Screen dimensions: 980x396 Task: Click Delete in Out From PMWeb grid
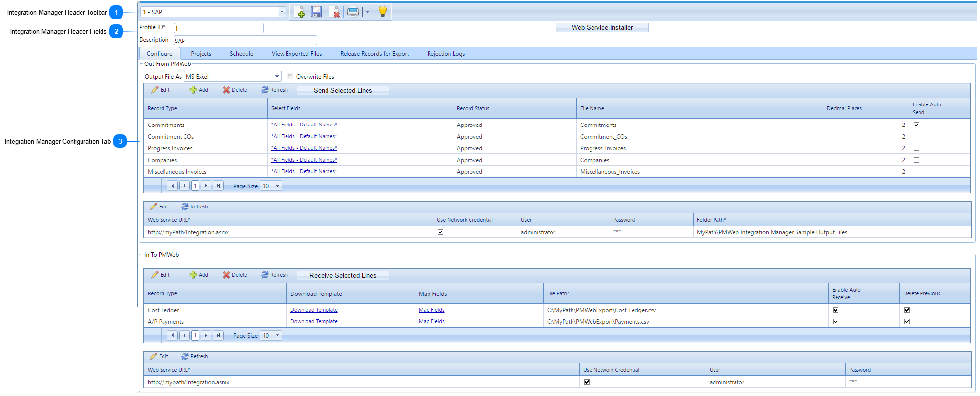[x=235, y=90]
